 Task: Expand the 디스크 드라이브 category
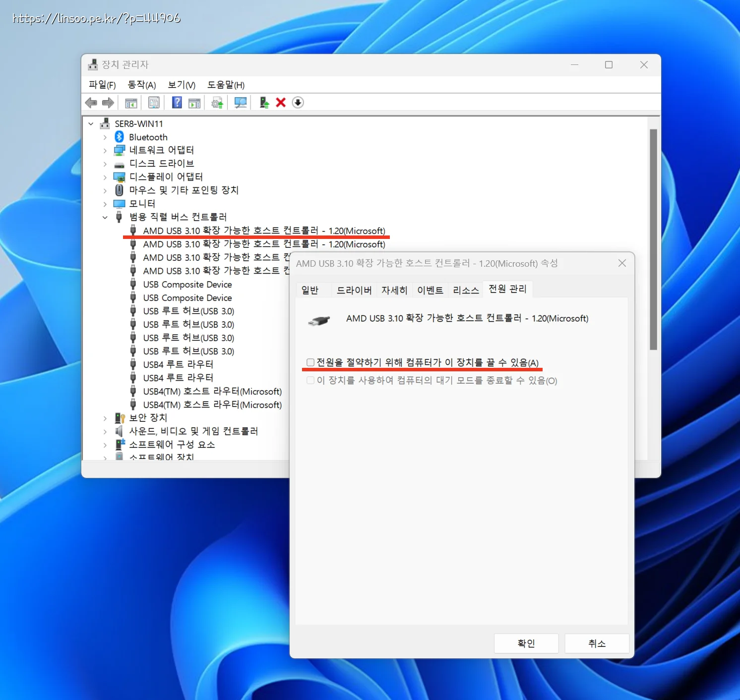(105, 164)
